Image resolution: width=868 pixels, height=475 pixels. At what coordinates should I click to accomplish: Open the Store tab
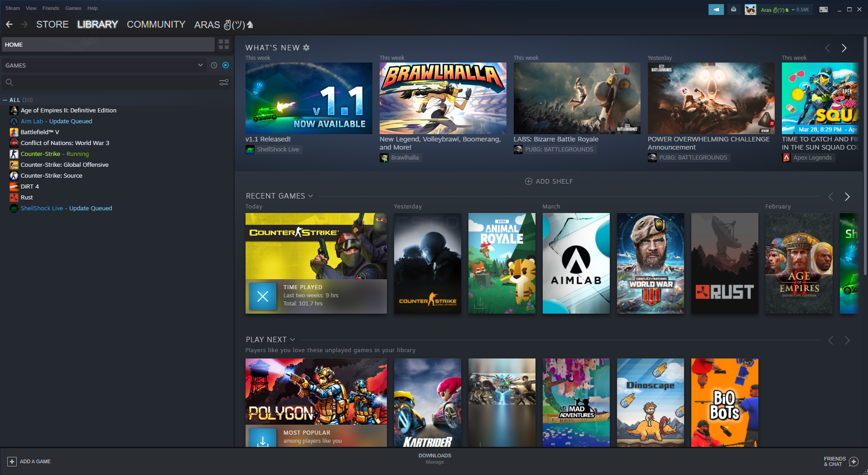coord(52,24)
